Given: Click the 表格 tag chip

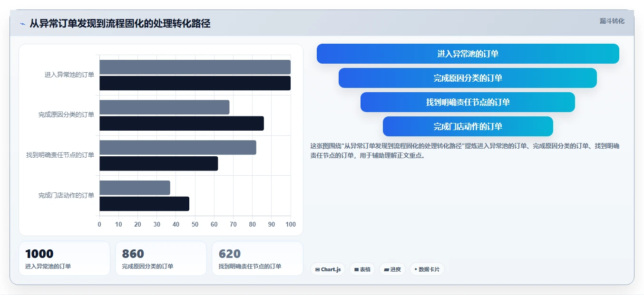Looking at the screenshot, I should [362, 269].
